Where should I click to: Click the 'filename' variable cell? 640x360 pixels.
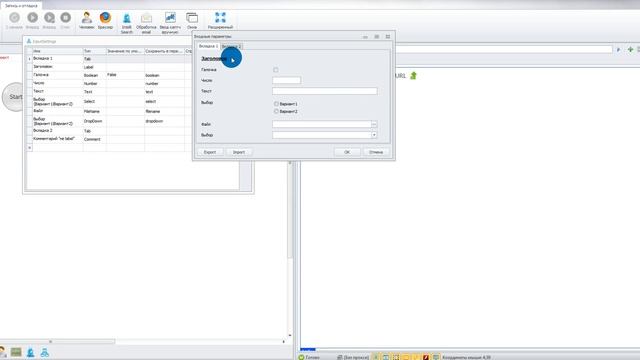164,111
